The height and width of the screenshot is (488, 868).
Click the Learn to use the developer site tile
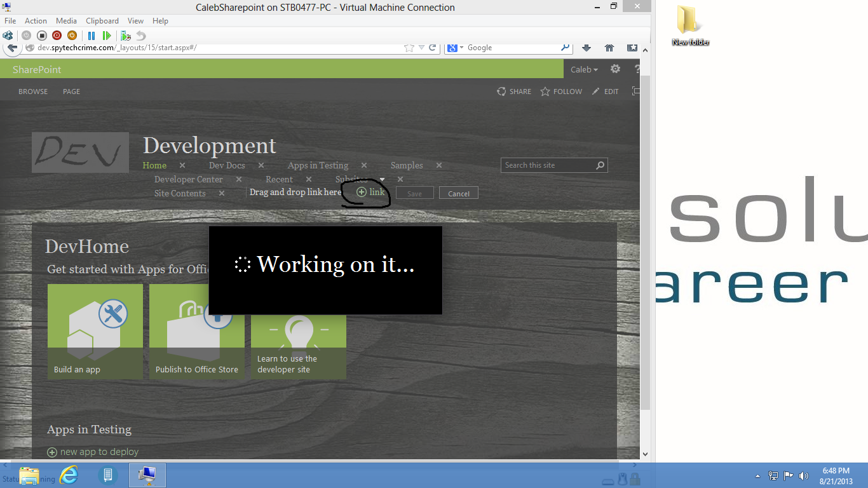pyautogui.click(x=299, y=346)
